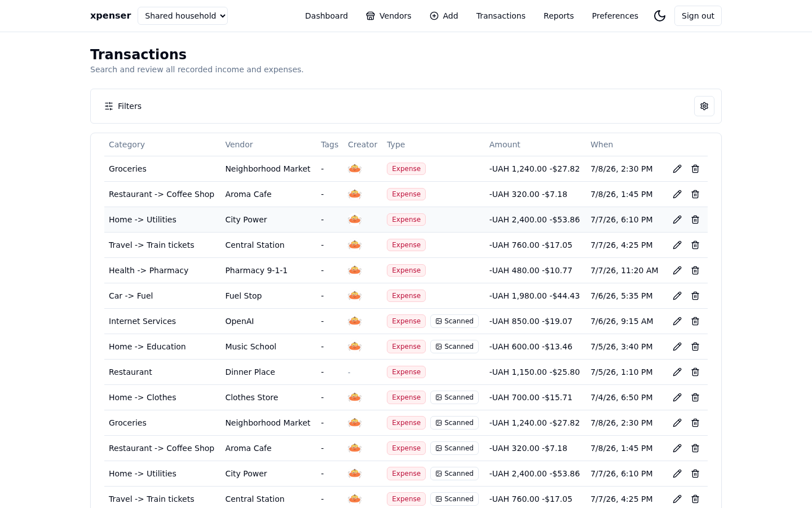Open the Vendors page

[389, 16]
